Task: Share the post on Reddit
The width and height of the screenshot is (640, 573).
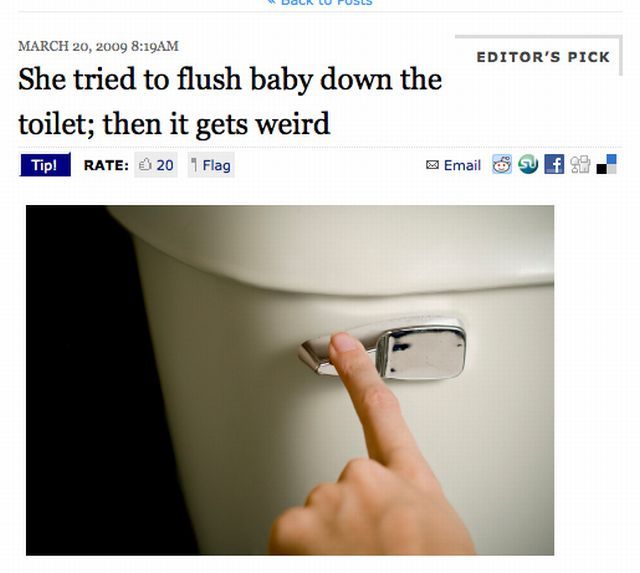Action: (502, 164)
